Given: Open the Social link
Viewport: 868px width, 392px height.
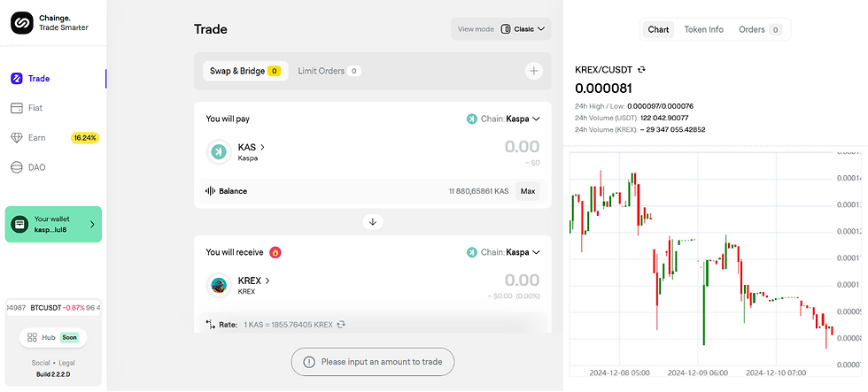Looking at the screenshot, I should [x=41, y=363].
